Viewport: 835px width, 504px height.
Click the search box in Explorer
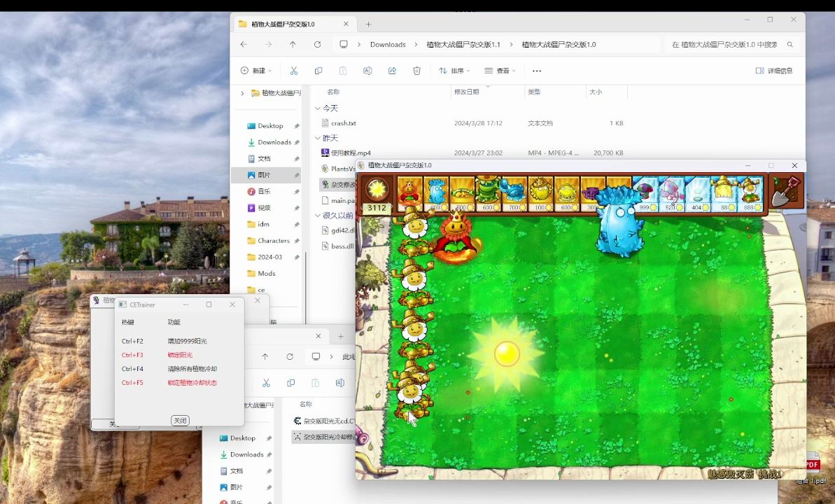pos(732,45)
